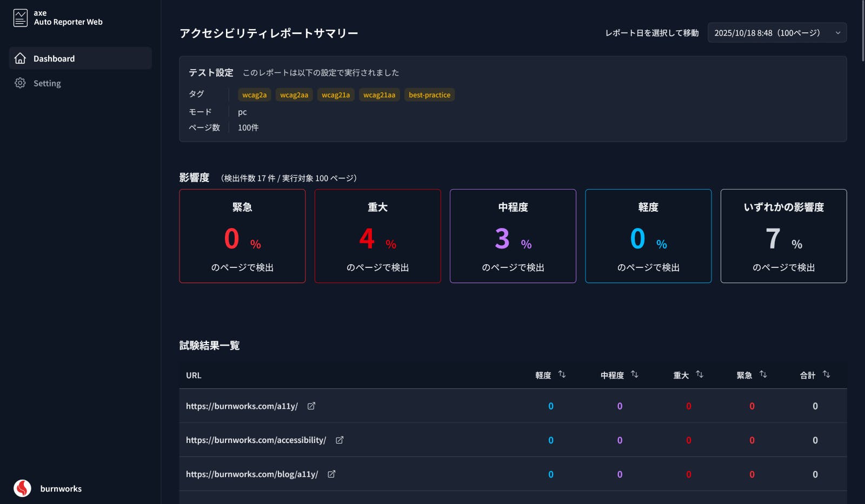Toggle sort order on 中程度 column
This screenshot has width=865, height=504.
tap(635, 374)
